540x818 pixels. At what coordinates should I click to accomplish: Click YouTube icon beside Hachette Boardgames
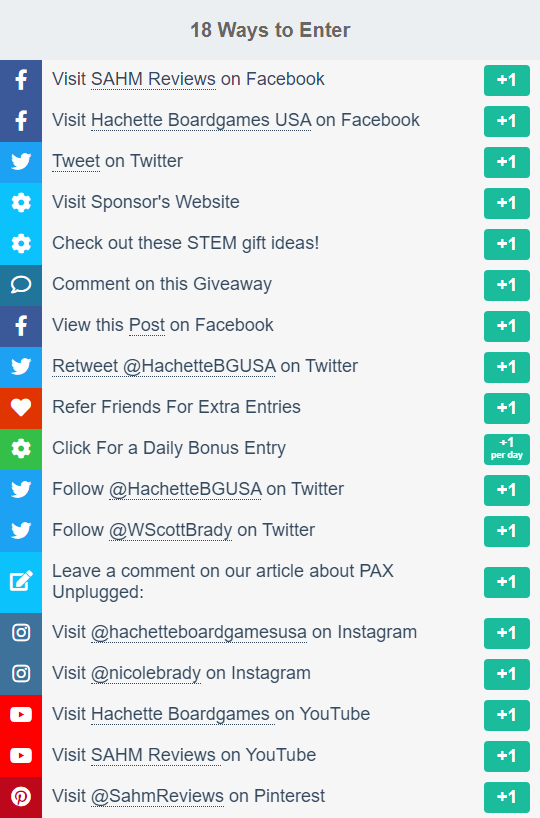[21, 715]
